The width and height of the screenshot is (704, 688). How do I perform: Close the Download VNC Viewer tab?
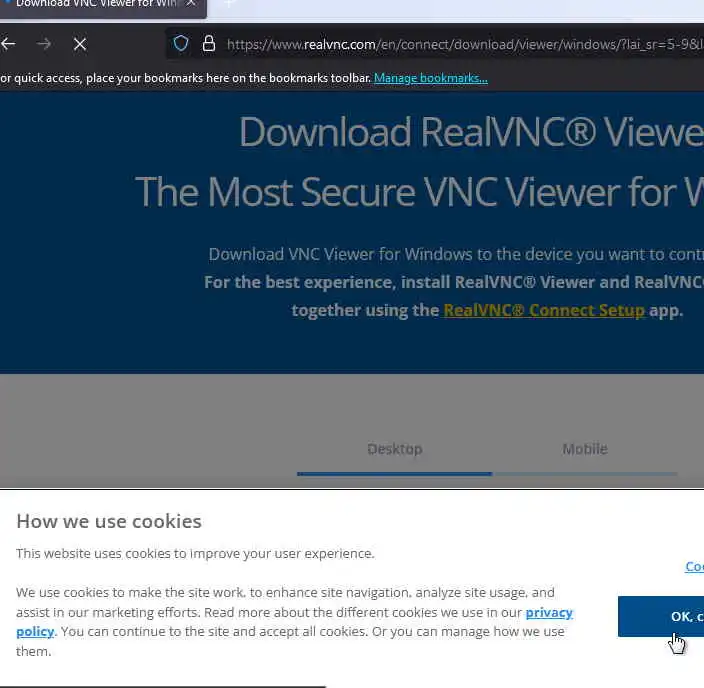point(191,4)
